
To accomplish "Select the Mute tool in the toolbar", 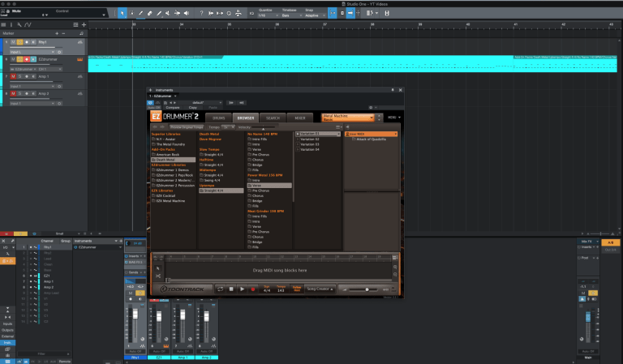I will click(x=168, y=13).
